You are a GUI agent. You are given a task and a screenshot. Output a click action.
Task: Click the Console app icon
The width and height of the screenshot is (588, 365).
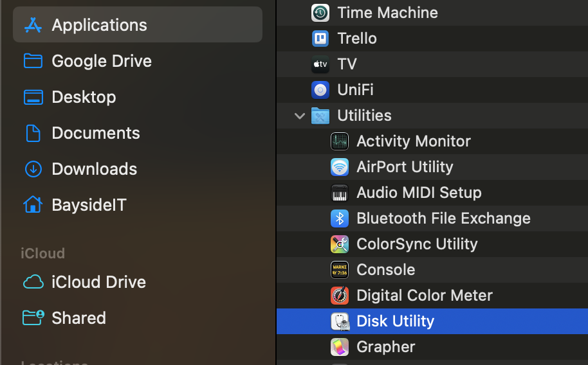tap(339, 270)
